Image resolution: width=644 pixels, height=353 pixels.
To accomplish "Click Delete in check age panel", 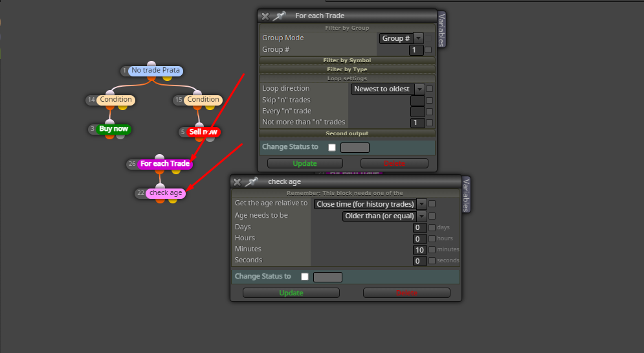I will coord(406,293).
